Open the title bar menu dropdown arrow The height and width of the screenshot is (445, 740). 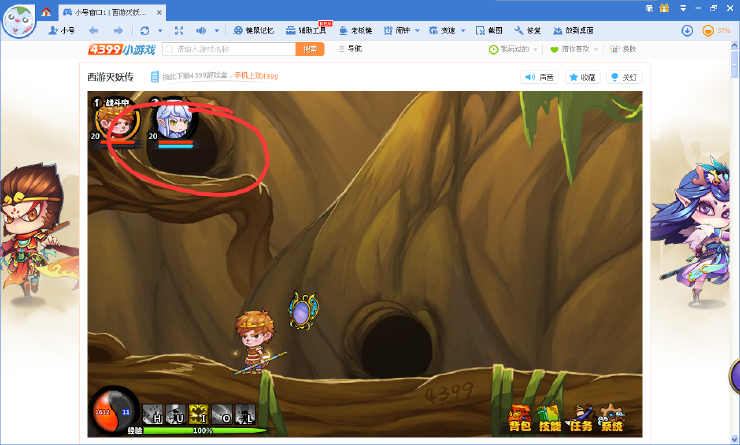click(x=683, y=8)
